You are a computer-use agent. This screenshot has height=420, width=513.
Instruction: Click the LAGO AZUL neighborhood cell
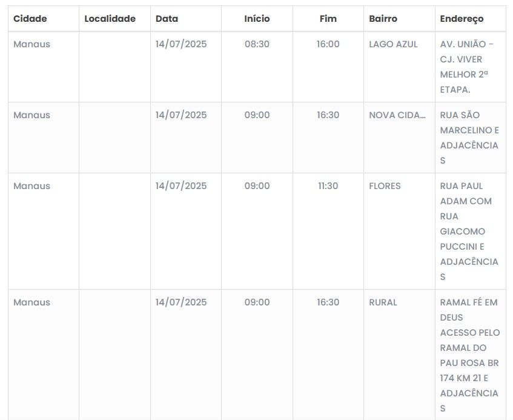[x=393, y=44]
